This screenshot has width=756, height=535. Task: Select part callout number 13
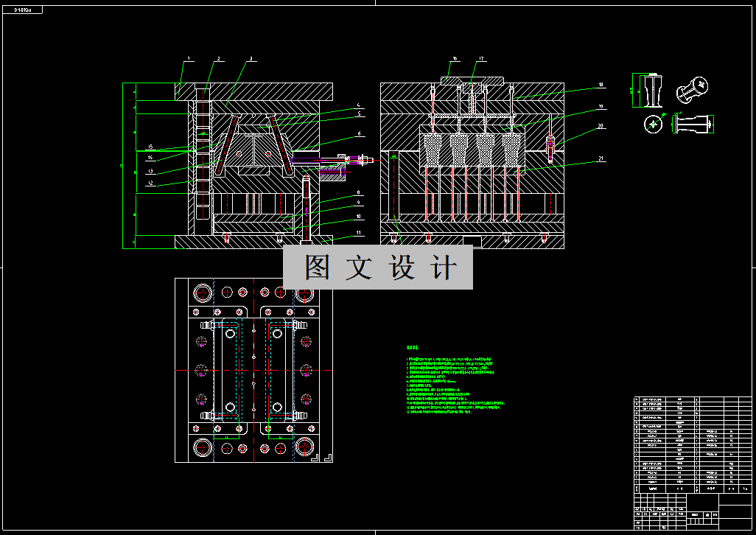point(150,171)
